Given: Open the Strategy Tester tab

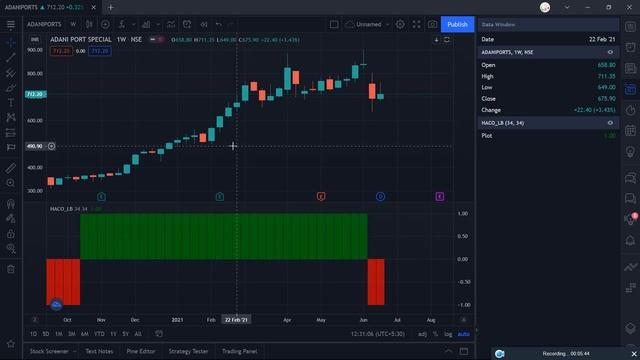Looking at the screenshot, I should coord(188,351).
